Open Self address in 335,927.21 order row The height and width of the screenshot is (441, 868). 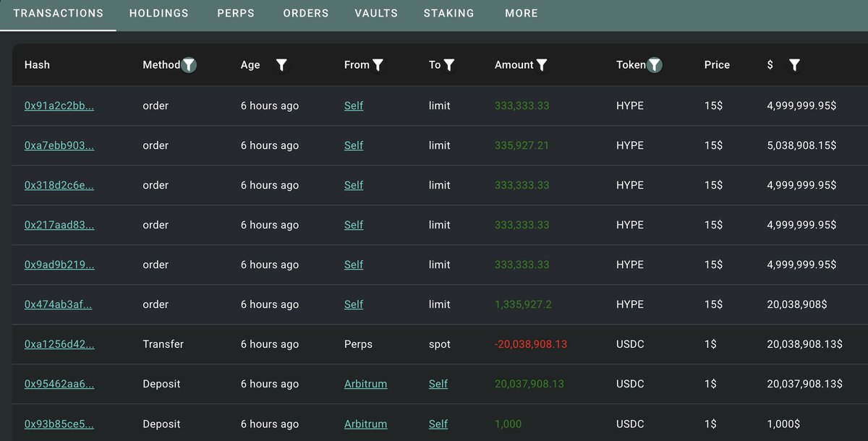pos(354,145)
